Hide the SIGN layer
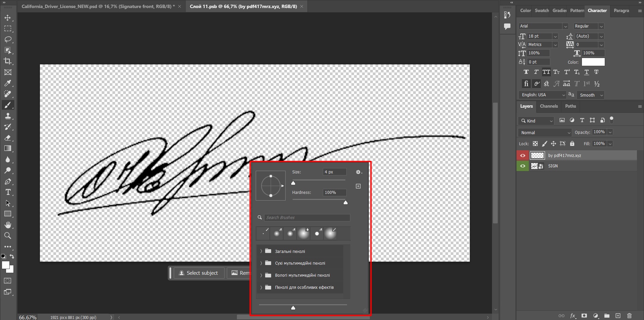 523,166
